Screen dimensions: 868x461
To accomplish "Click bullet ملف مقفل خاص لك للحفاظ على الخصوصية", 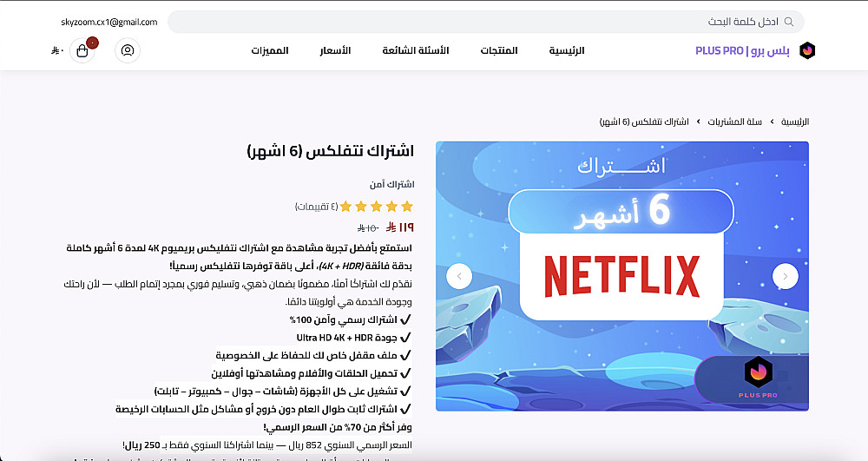I will pos(313,355).
